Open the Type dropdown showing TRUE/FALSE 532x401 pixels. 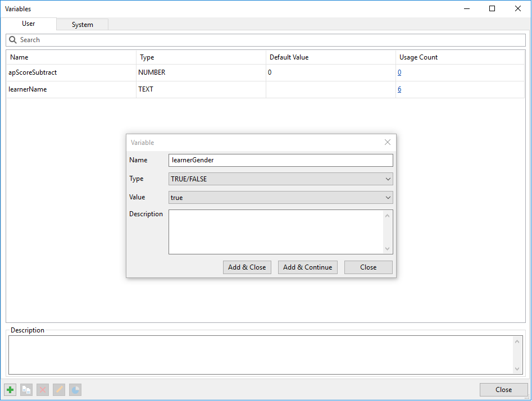coord(280,179)
